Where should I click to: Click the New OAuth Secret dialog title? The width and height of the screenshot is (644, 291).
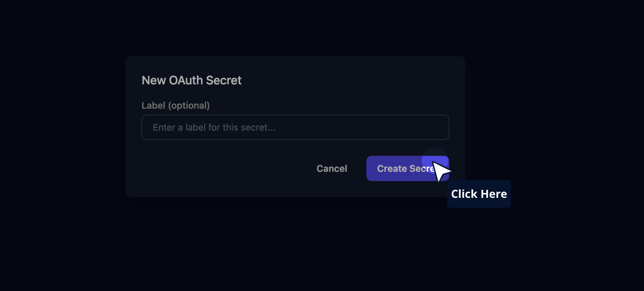tap(191, 80)
